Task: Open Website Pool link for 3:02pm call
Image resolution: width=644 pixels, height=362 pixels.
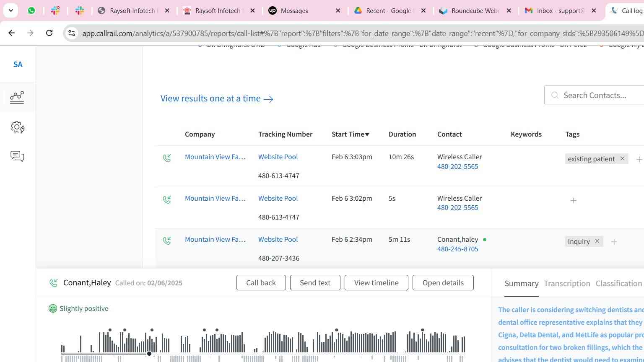Action: [x=278, y=198]
